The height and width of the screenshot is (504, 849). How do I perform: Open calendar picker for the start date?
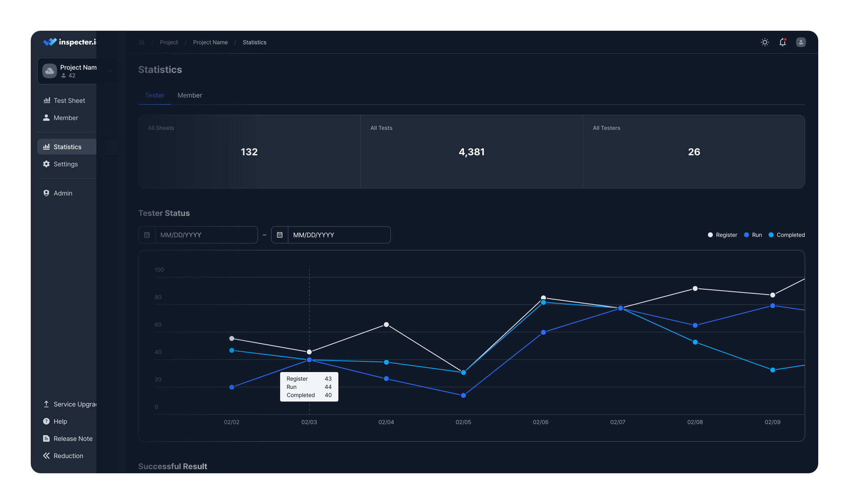[x=147, y=235]
